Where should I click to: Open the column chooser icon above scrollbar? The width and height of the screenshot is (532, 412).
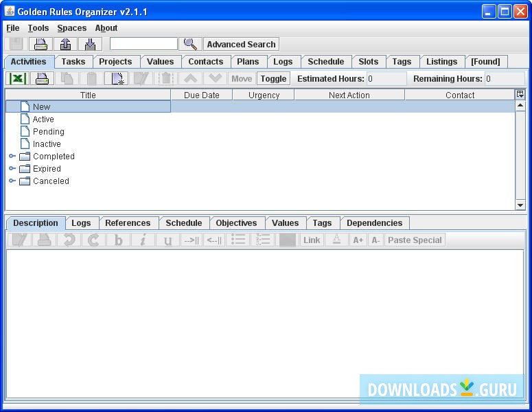[x=520, y=94]
